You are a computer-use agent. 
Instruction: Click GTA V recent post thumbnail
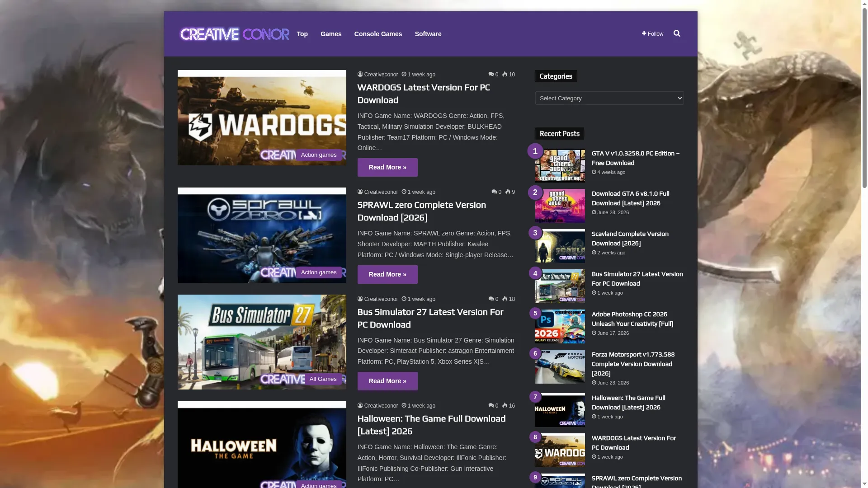point(560,166)
